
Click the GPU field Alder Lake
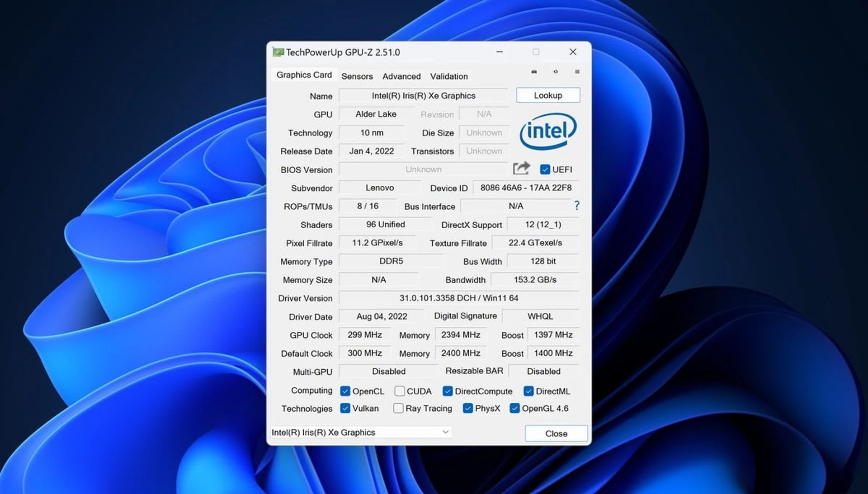pos(376,114)
